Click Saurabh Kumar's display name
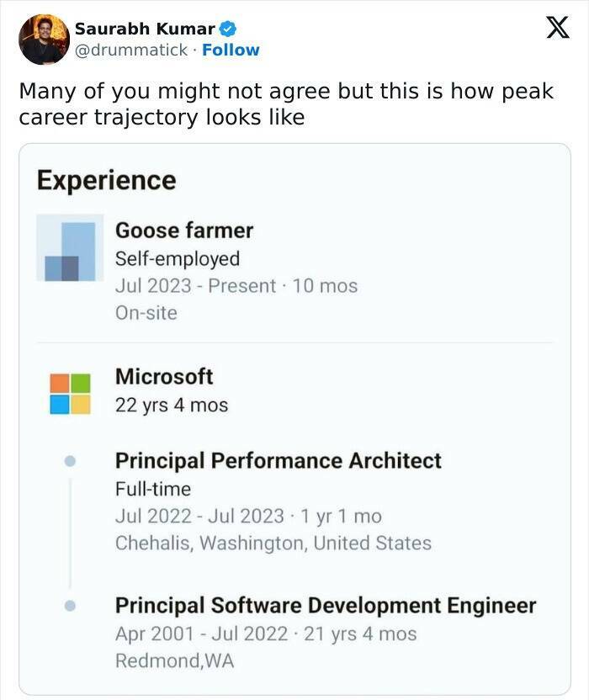Viewport: 589px width, 700px height. (x=146, y=28)
